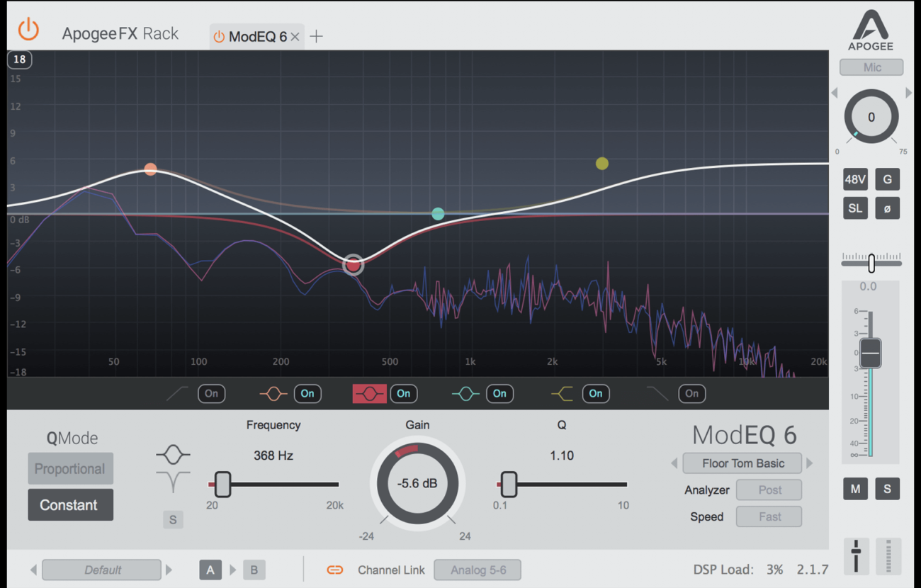
Task: Click the output level fader
Action: click(870, 352)
